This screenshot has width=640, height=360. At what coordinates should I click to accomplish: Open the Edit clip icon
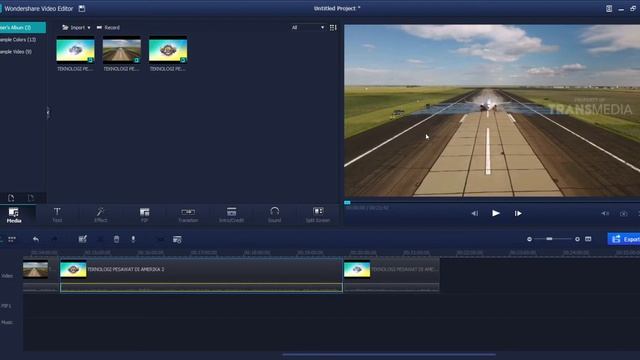(82, 239)
